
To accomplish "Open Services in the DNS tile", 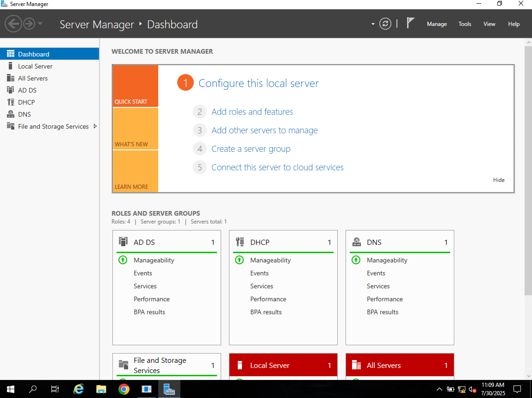I will [x=378, y=286].
